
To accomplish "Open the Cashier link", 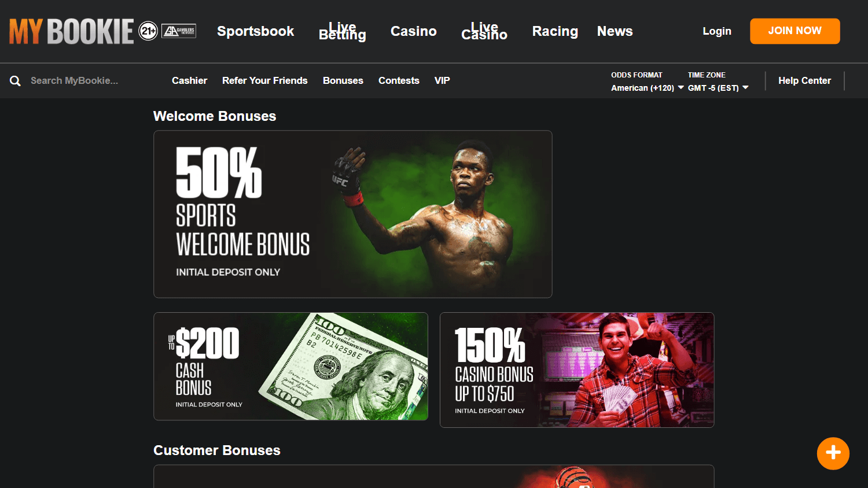I will [189, 81].
